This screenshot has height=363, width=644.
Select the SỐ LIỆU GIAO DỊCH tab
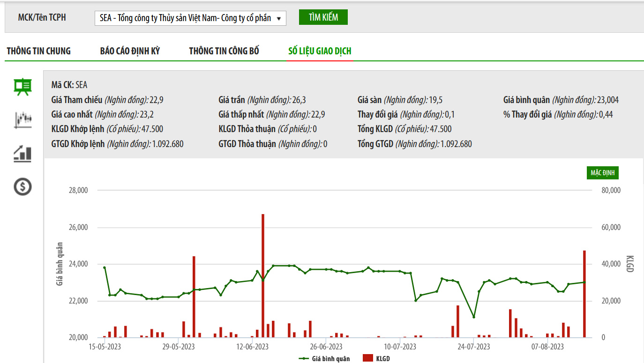320,51
